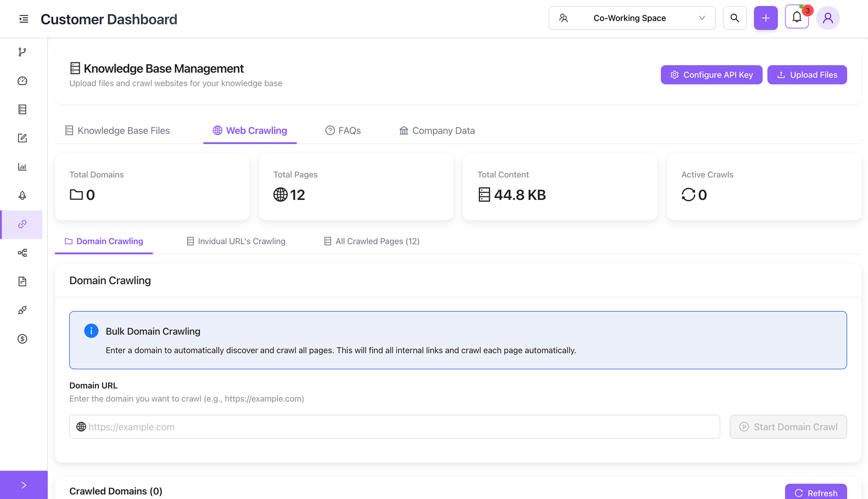The height and width of the screenshot is (499, 868).
Task: Switch to Knowledge Base Files tab
Action: [x=118, y=131]
